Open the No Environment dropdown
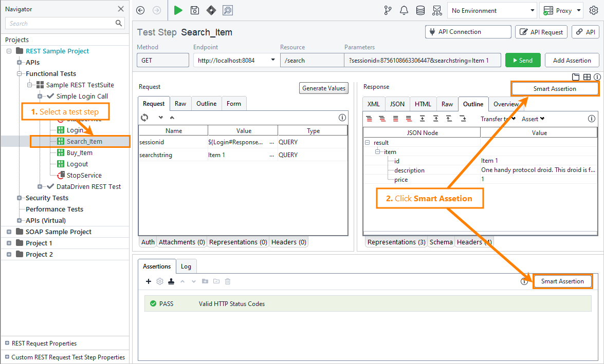This screenshot has height=364, width=604. [x=491, y=10]
